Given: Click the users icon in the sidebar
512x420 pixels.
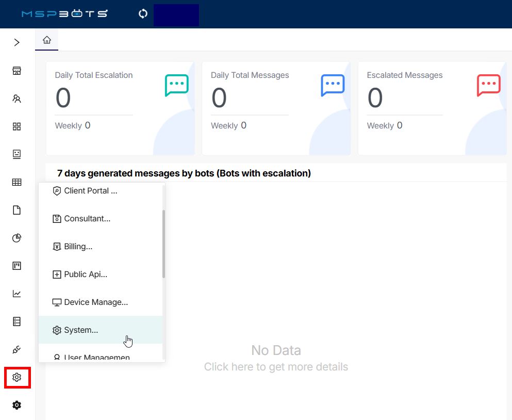Looking at the screenshot, I should [x=17, y=99].
